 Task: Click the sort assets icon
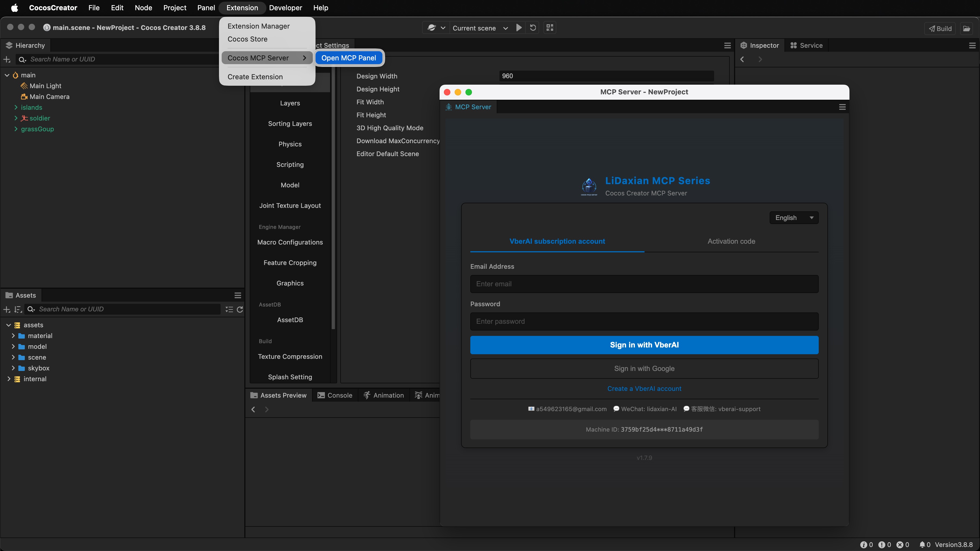click(x=18, y=309)
